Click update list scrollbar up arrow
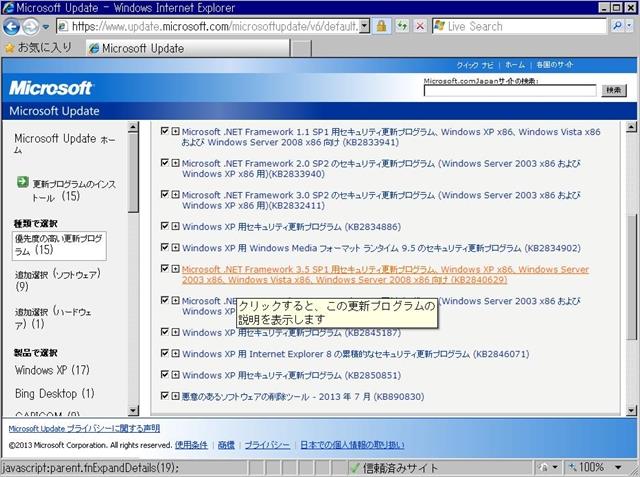This screenshot has width=640, height=477. (631, 127)
